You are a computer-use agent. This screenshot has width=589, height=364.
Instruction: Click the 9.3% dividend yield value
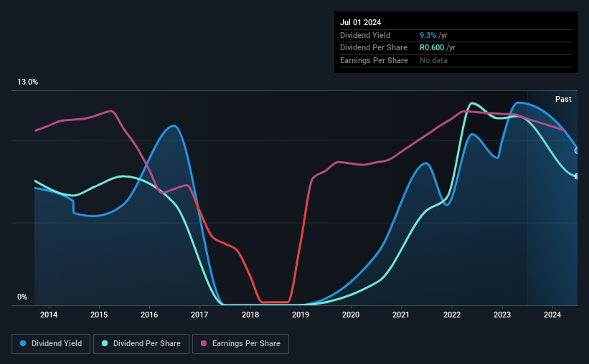pos(428,35)
